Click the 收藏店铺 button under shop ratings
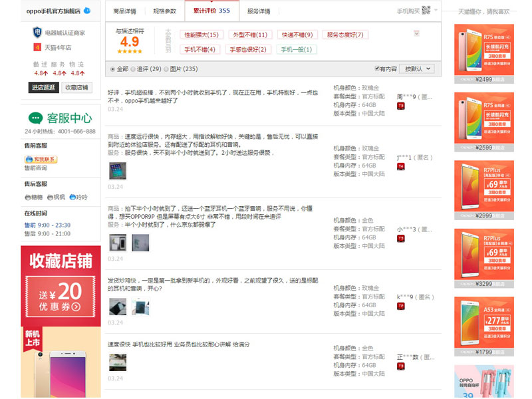The width and height of the screenshot is (532, 399). 76,87
